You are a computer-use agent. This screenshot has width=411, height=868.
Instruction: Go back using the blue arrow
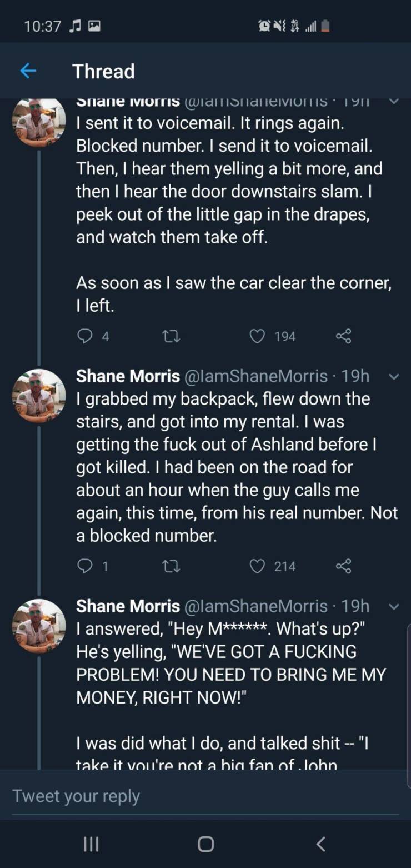(28, 71)
